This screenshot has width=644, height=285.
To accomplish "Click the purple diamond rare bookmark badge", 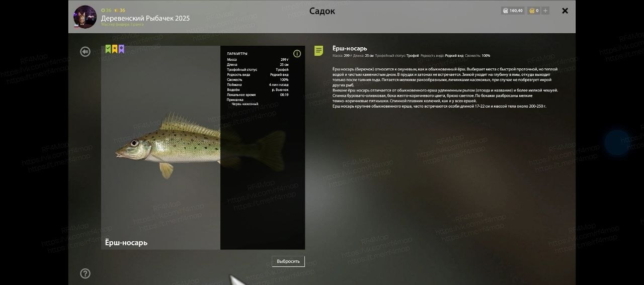I will click(121, 49).
